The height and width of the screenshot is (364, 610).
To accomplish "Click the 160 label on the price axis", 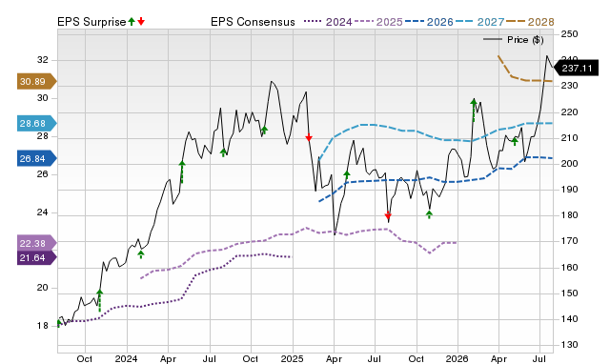I will 569,267.
